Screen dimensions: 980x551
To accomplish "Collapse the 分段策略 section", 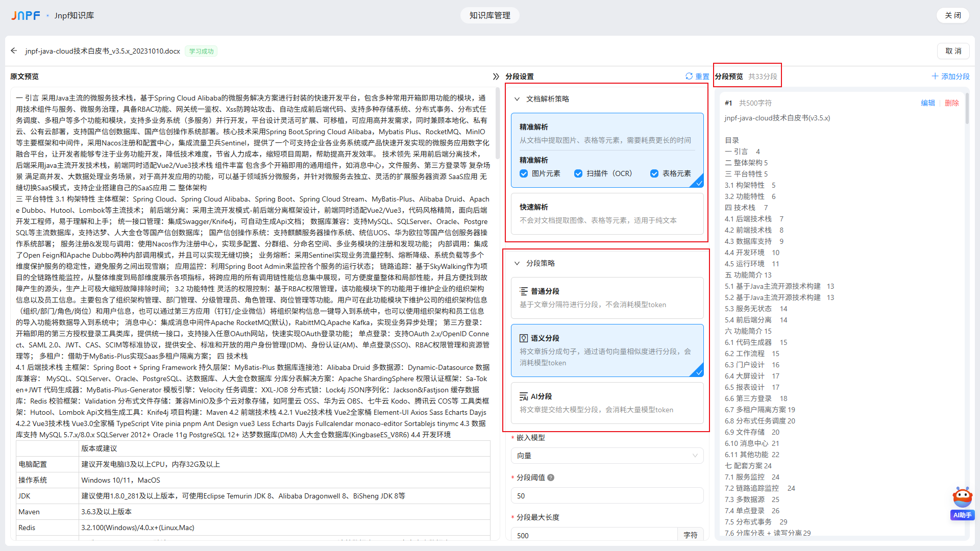I will pos(517,263).
